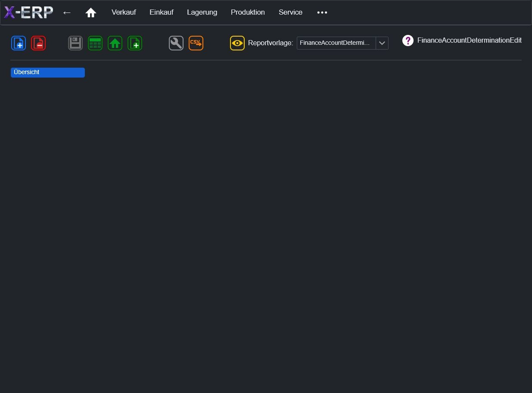Click the back arrow in top bar
The width and height of the screenshot is (532, 393).
[x=67, y=12]
